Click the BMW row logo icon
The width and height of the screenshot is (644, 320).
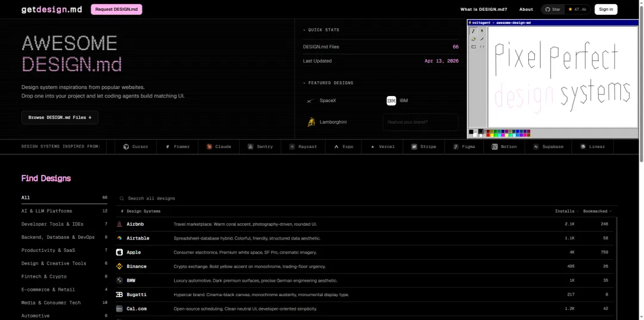119,281
